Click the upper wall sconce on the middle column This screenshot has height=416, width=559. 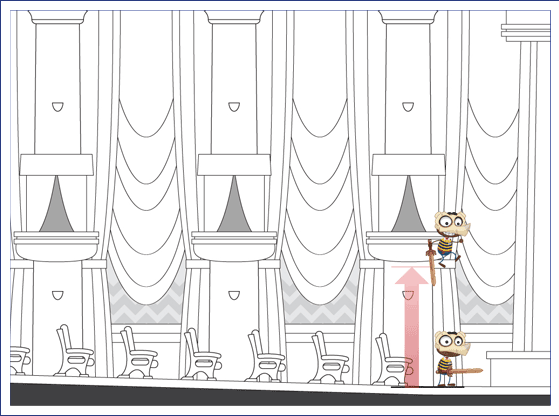pyautogui.click(x=234, y=107)
